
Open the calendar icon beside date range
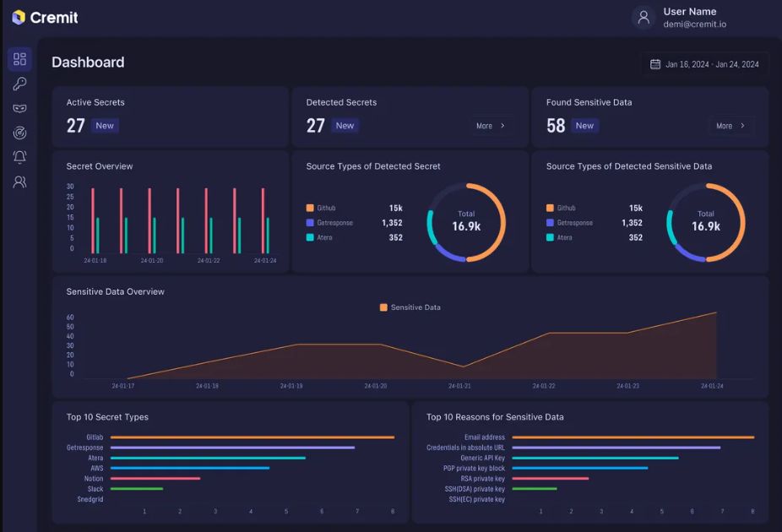click(x=655, y=64)
